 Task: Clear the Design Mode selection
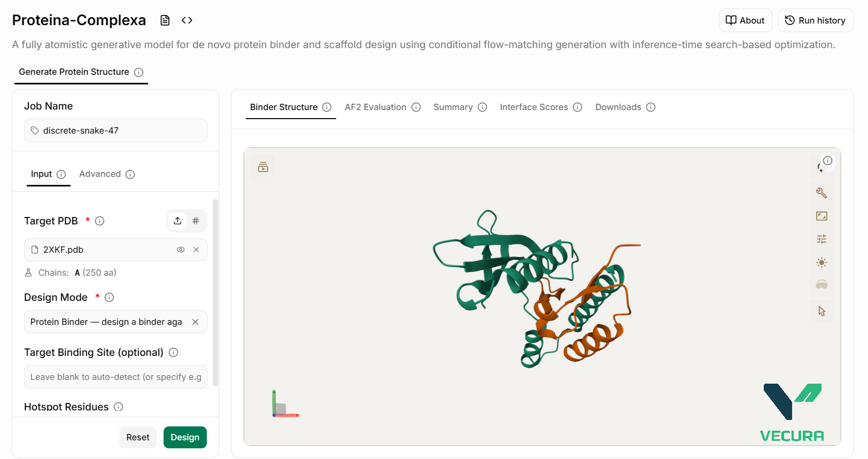(195, 322)
